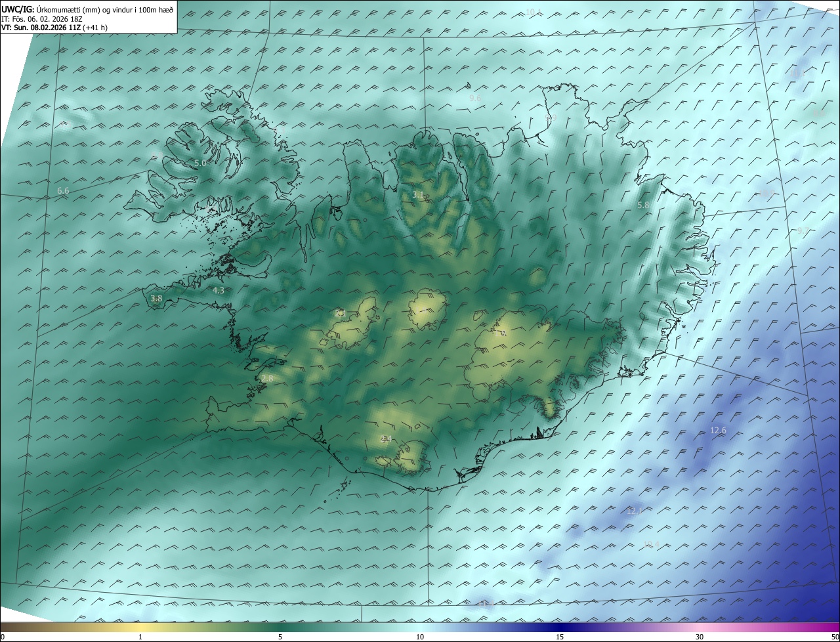Click the '4.3' value on the map
Viewport: 840px width, 642px height.
218,290
